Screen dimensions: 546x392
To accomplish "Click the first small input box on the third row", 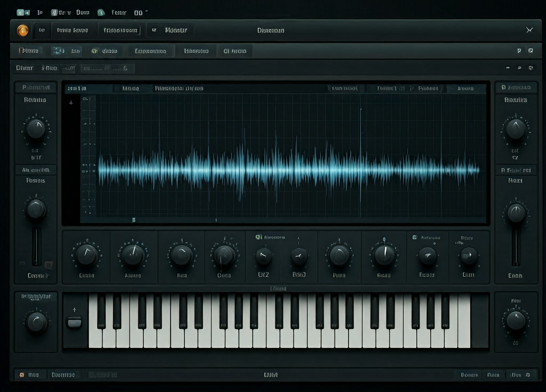I will 69,68.
